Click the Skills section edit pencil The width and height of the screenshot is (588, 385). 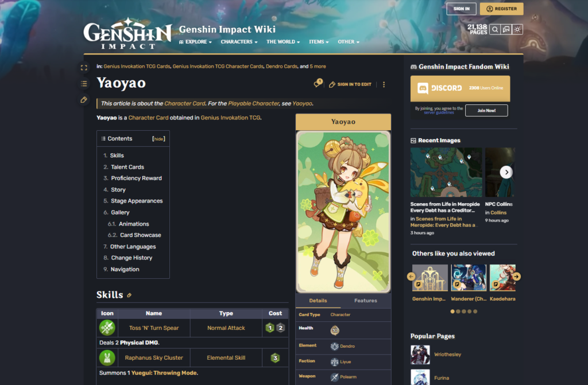tap(129, 295)
